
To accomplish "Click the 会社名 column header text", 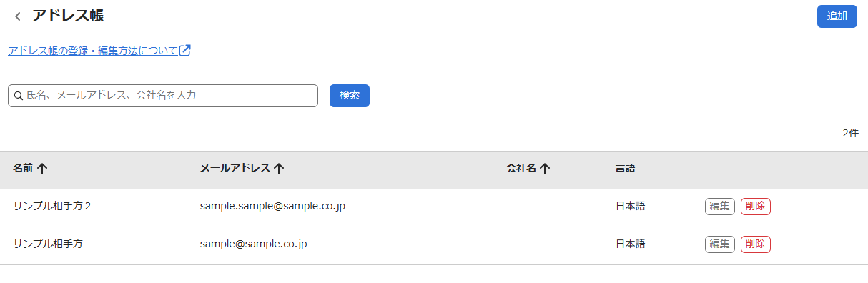I will click(x=521, y=169).
